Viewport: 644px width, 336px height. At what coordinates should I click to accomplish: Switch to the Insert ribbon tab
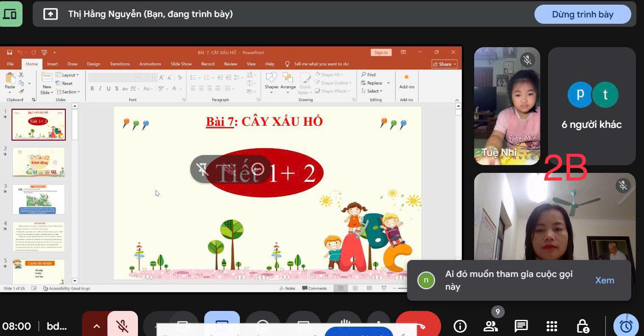[53, 64]
